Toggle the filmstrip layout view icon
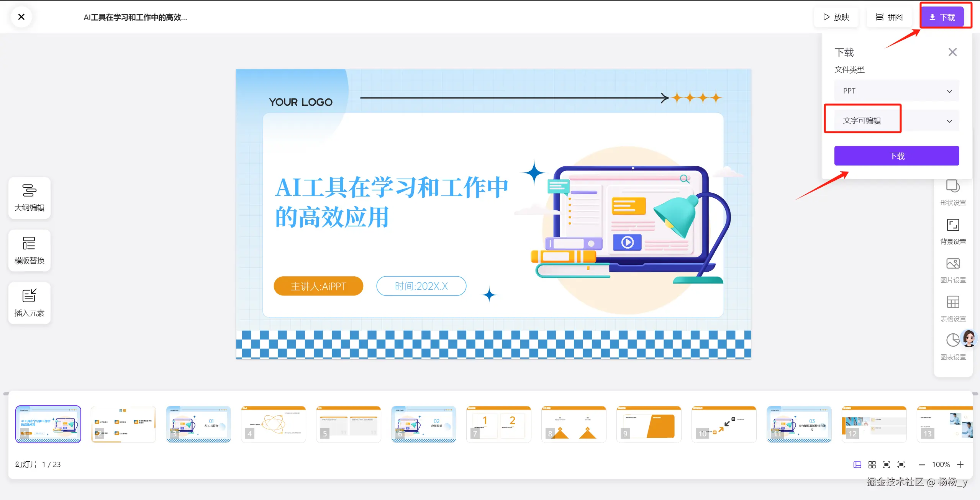This screenshot has width=980, height=500. pos(857,465)
